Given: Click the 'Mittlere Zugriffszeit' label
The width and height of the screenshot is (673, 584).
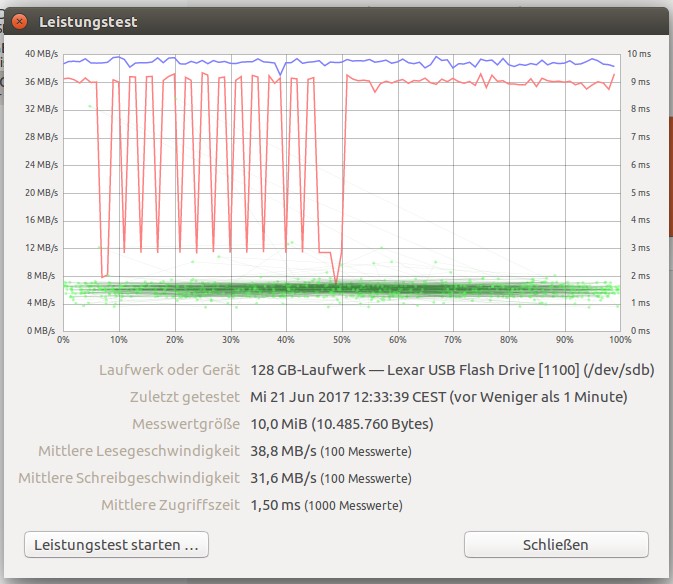Looking at the screenshot, I should (170, 505).
